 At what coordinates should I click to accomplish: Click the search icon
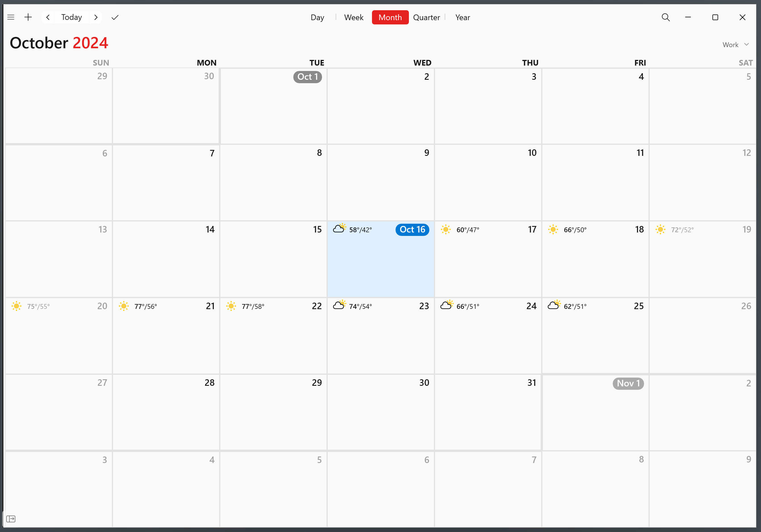[665, 17]
